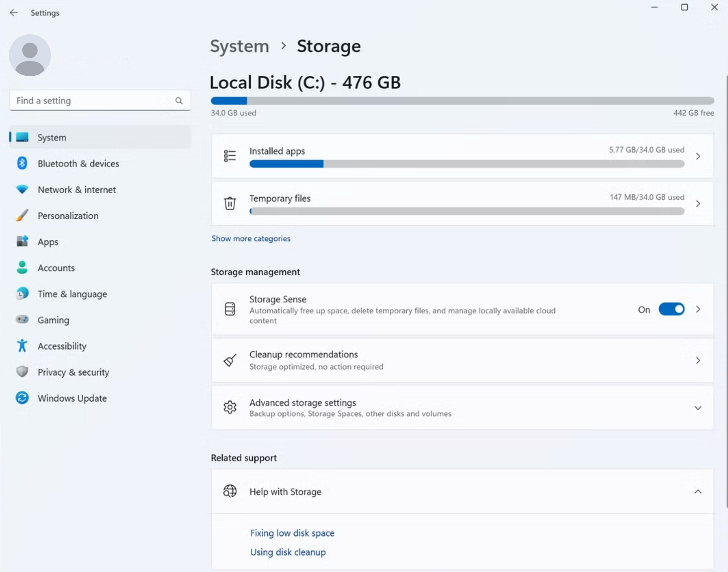Click the search magnifier icon

(179, 101)
